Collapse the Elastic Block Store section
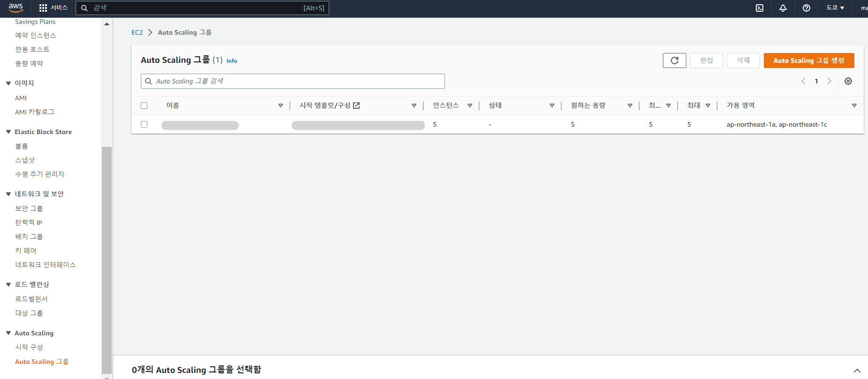The height and width of the screenshot is (379, 868). (8, 132)
